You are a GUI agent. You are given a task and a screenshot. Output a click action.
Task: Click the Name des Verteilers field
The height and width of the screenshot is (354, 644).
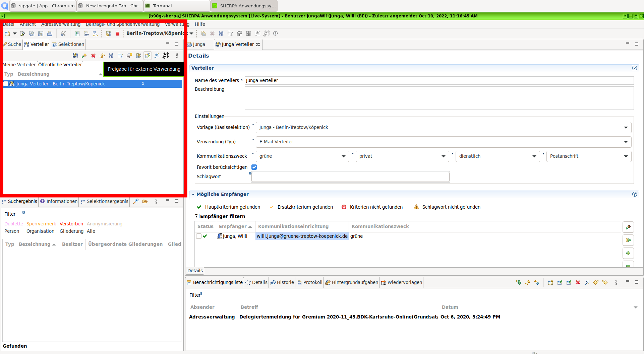(439, 80)
